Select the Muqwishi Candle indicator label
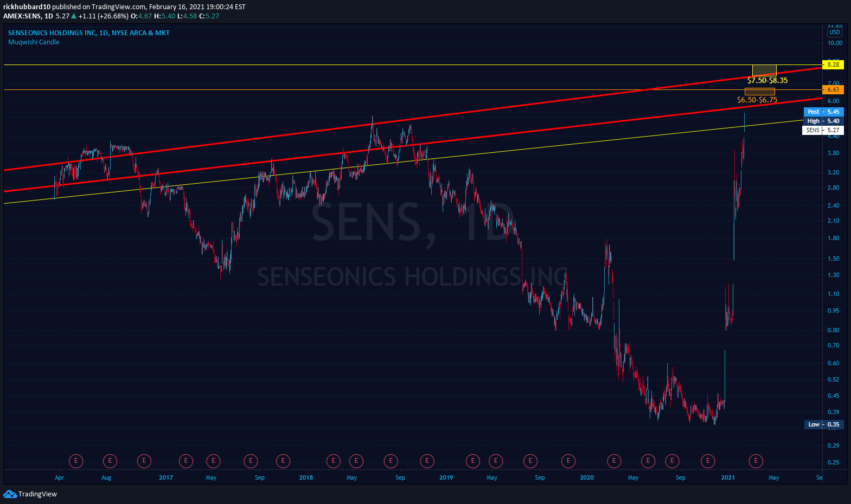This screenshot has width=851, height=504. pyautogui.click(x=34, y=42)
